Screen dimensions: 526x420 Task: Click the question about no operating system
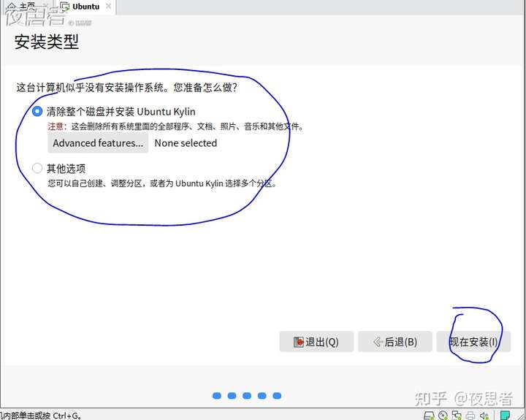[127, 88]
